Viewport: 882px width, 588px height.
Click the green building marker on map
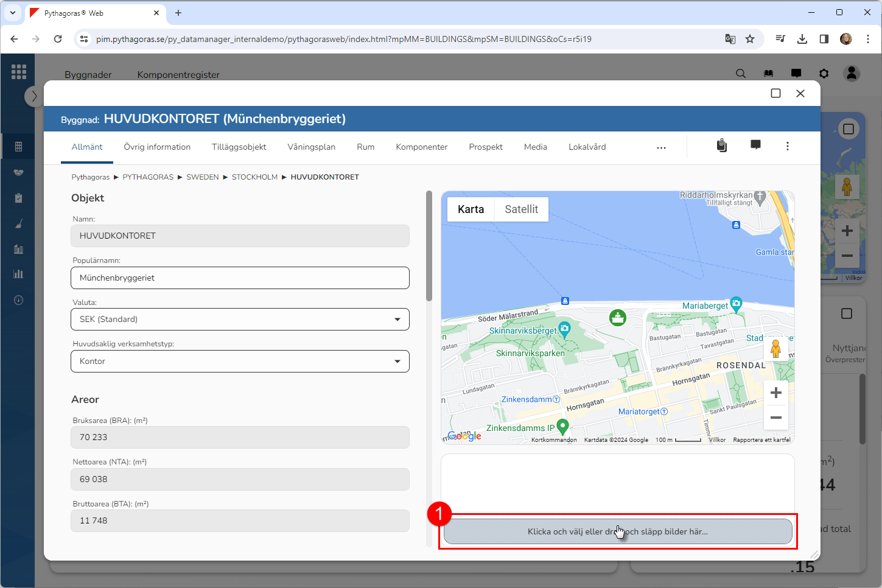(x=618, y=318)
